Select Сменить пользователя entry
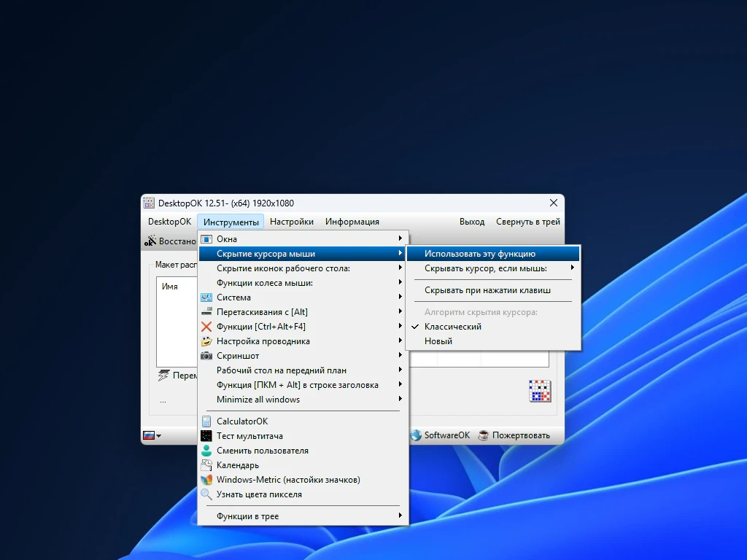The image size is (747, 560). tap(303, 451)
